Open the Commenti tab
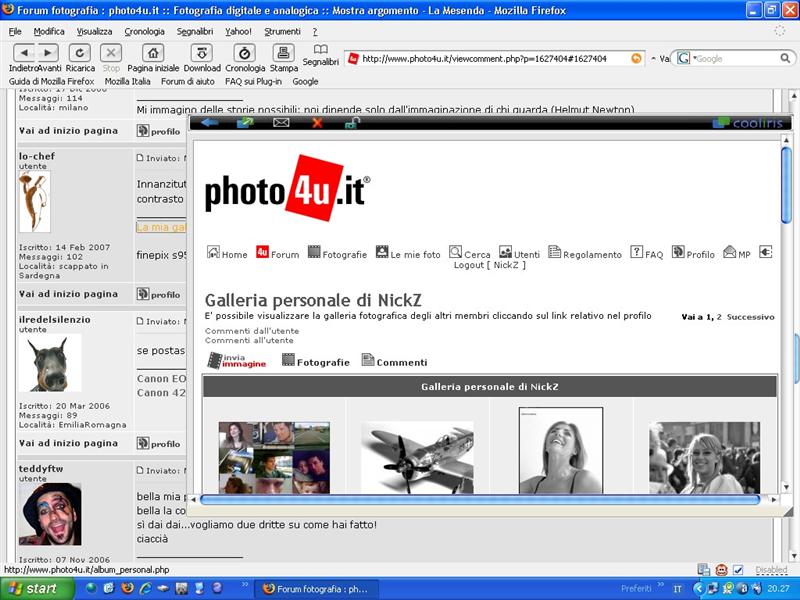 [394, 362]
